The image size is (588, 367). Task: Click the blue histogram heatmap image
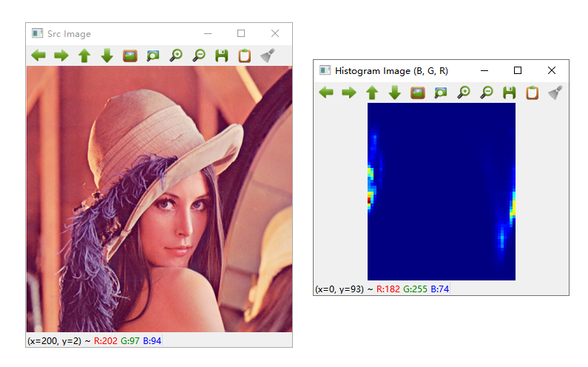coord(442,192)
